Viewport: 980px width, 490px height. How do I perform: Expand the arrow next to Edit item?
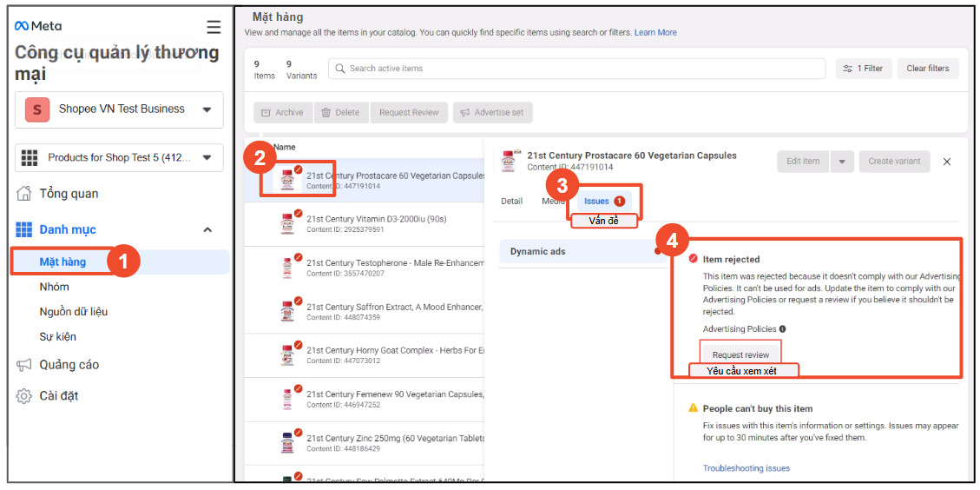[x=841, y=162]
